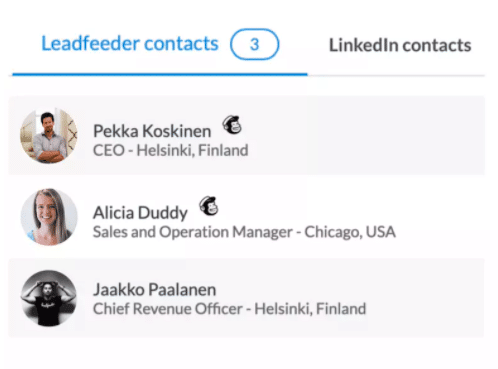Select the last contact row, Jaakko Paalanen's
The width and height of the screenshot is (498, 369).
pos(246,298)
